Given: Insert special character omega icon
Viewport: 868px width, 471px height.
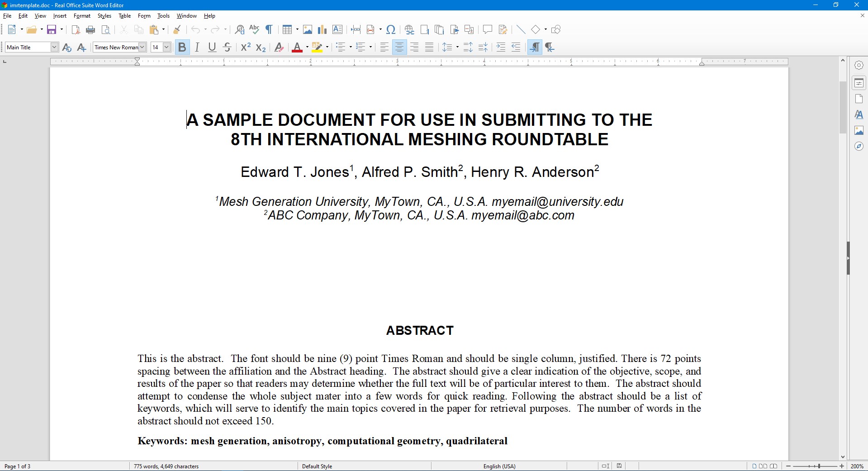Looking at the screenshot, I should 391,30.
